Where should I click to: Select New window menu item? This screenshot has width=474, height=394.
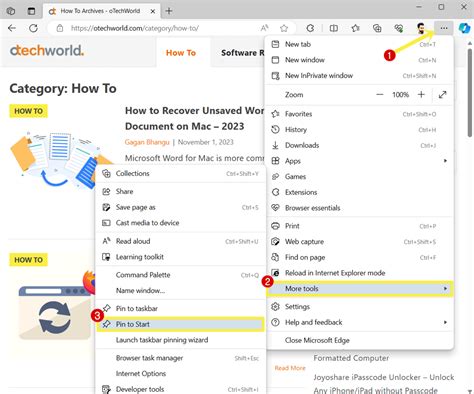pos(359,60)
